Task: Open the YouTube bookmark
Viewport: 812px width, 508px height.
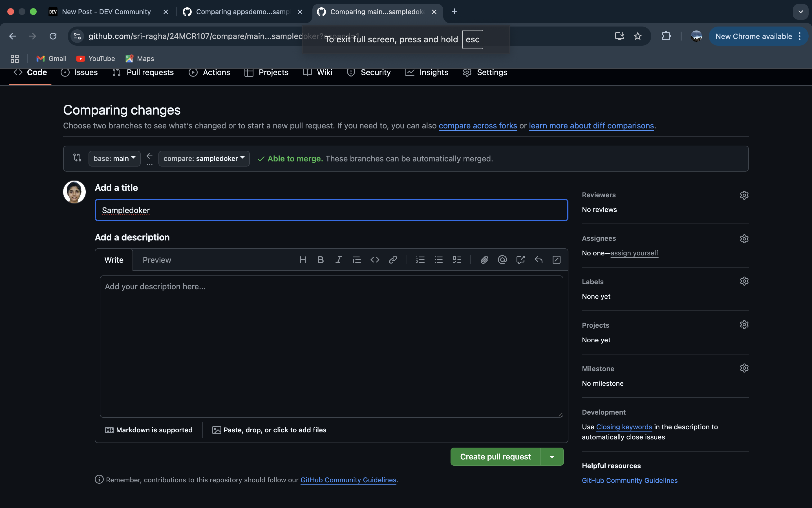Action: [x=96, y=58]
